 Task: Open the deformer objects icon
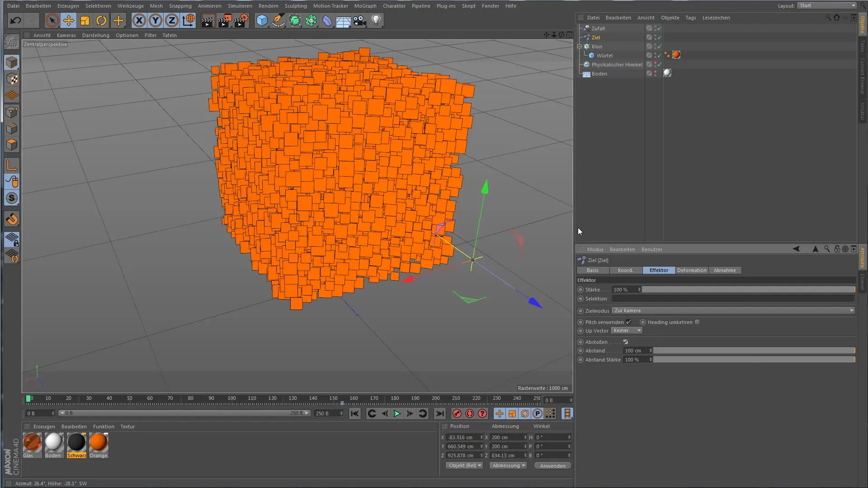pos(327,20)
